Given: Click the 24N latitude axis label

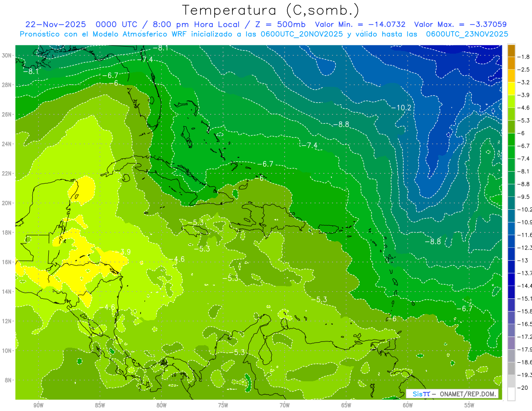Looking at the screenshot, I should click(7, 144).
